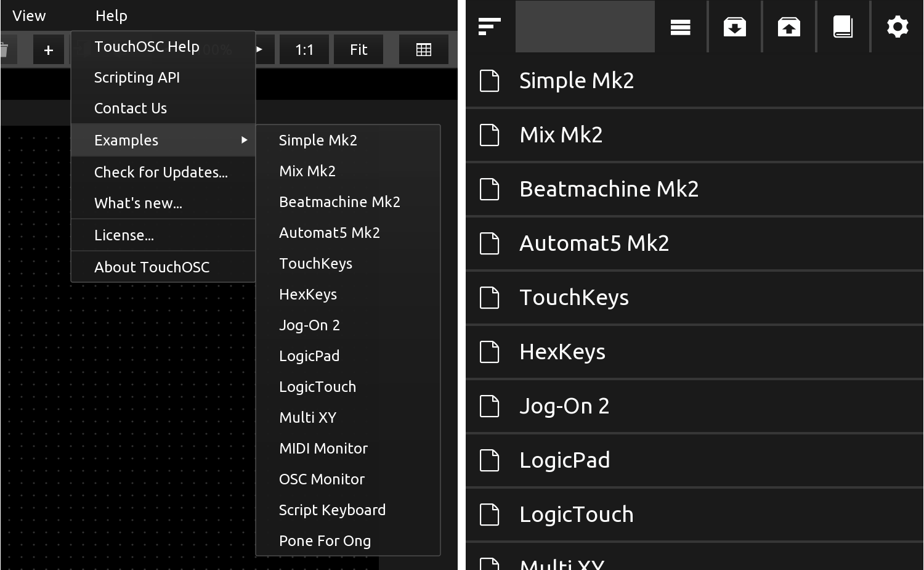Click the import tray icon
The width and height of the screenshot is (924, 570).
(x=735, y=27)
